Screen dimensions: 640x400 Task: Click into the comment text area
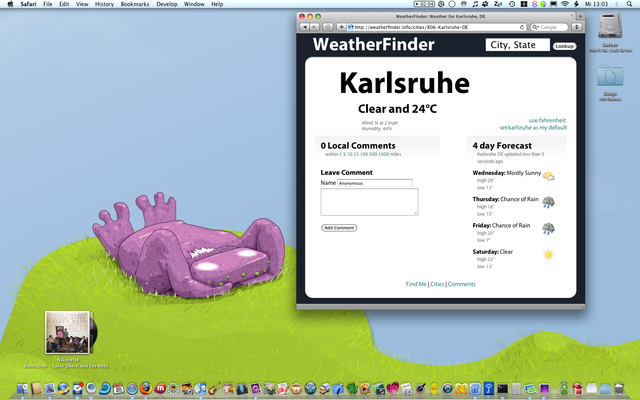point(369,202)
